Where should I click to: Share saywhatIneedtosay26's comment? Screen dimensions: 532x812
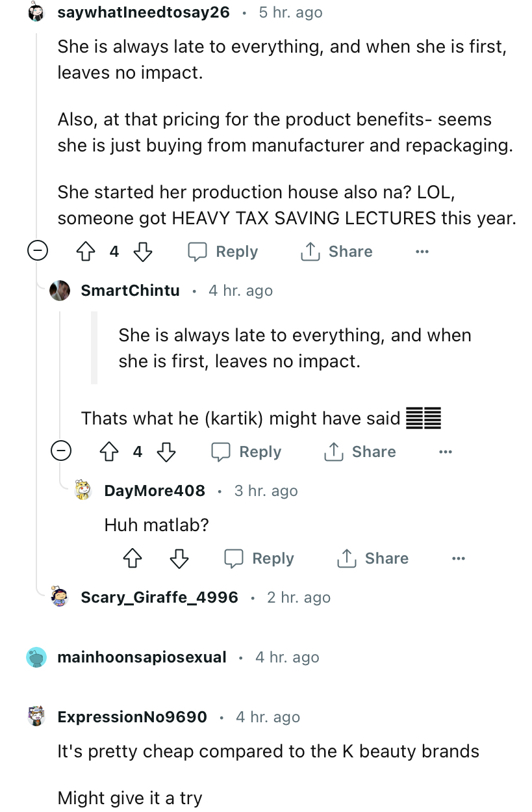(x=336, y=252)
